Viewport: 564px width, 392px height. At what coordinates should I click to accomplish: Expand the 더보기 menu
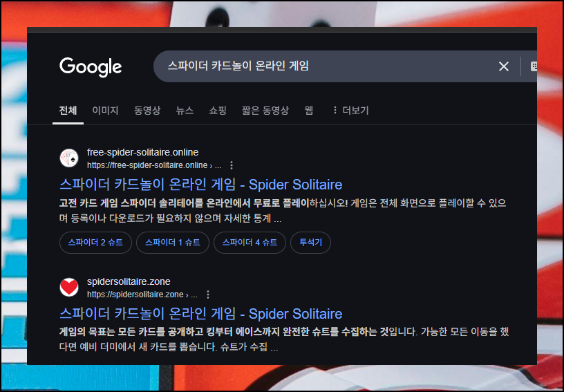click(350, 111)
